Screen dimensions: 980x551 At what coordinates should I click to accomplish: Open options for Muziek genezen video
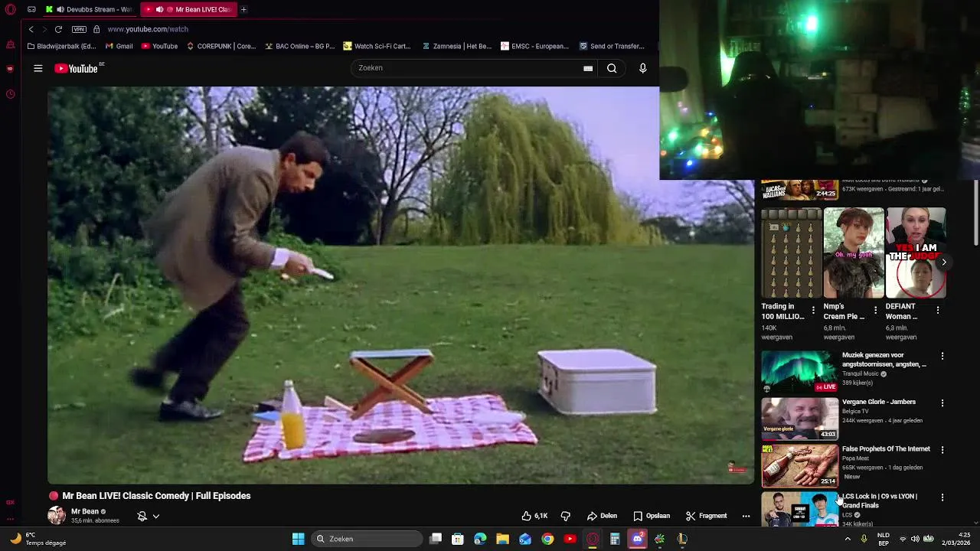pos(942,356)
